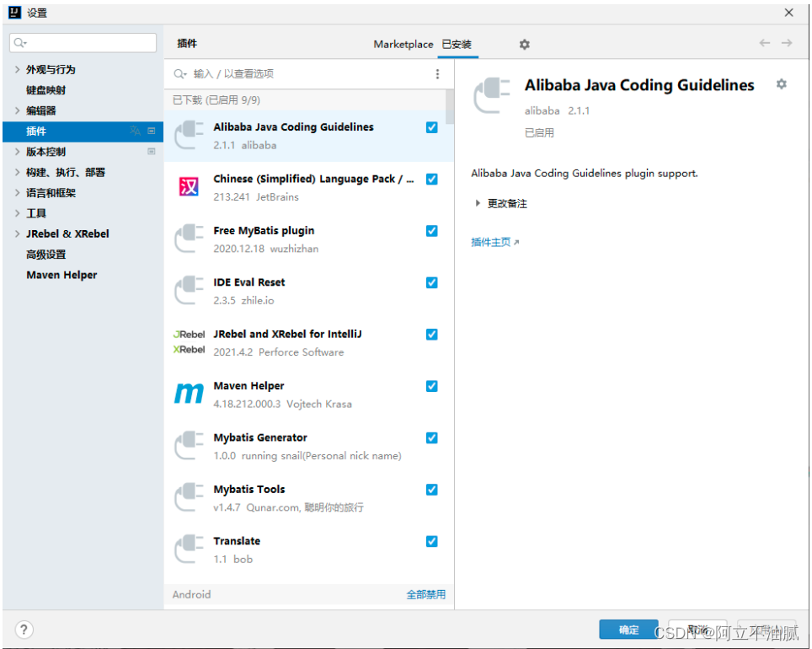Click the 确定 button
Image resolution: width=812 pixels, height=649 pixels.
[628, 630]
